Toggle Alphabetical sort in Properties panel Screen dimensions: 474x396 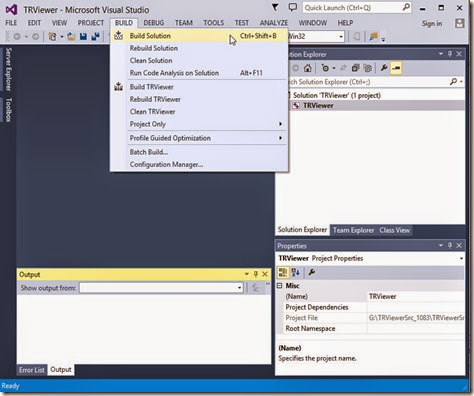point(296,272)
